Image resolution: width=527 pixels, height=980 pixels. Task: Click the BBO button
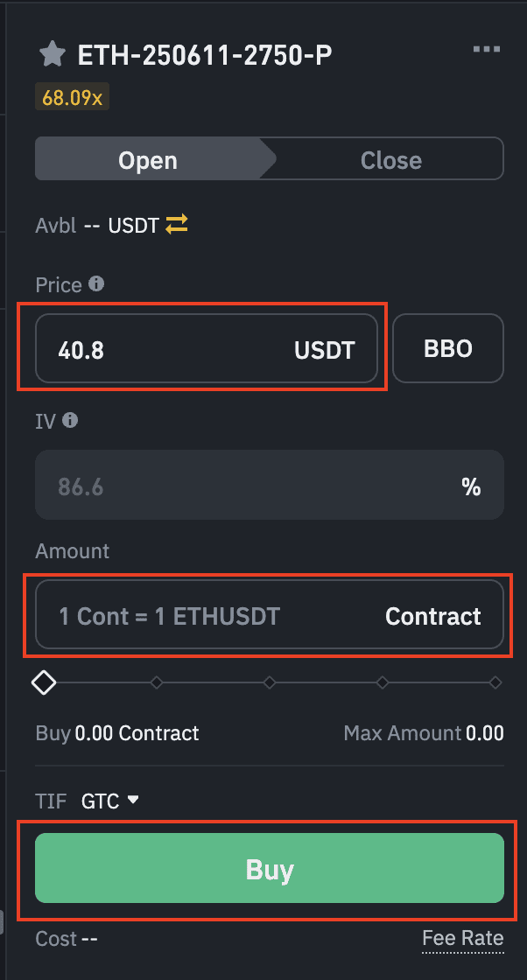448,349
